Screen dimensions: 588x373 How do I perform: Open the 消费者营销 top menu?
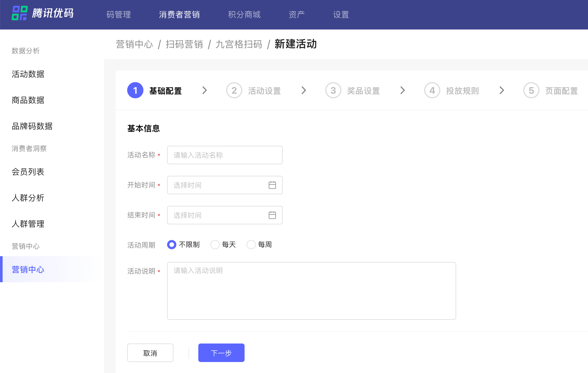point(180,14)
